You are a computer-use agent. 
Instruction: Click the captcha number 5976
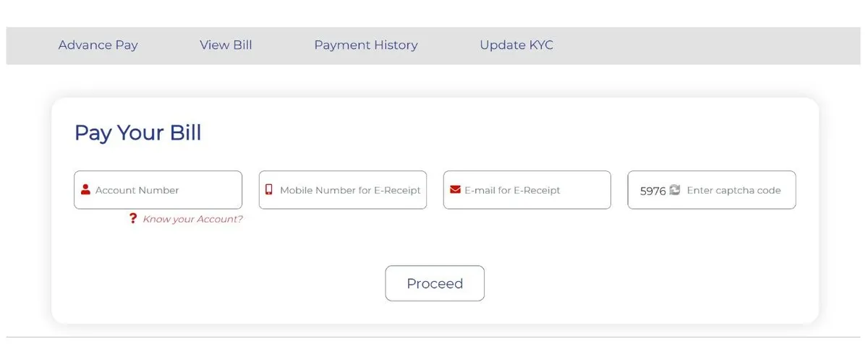tap(652, 191)
